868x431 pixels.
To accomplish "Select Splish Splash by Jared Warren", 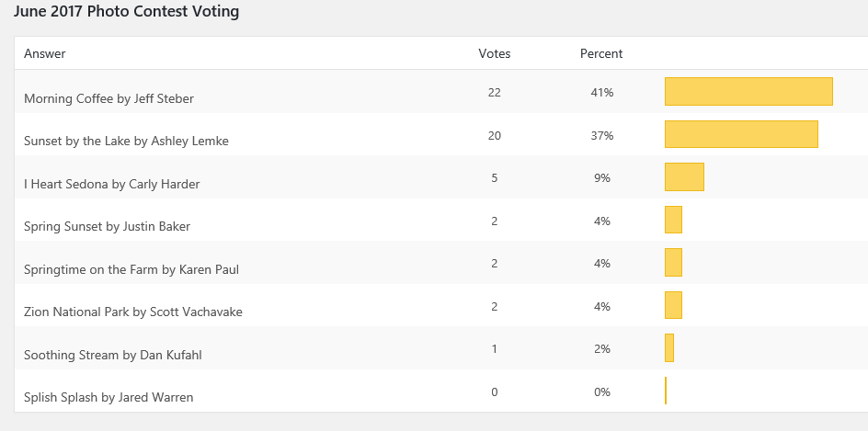I will [108, 398].
